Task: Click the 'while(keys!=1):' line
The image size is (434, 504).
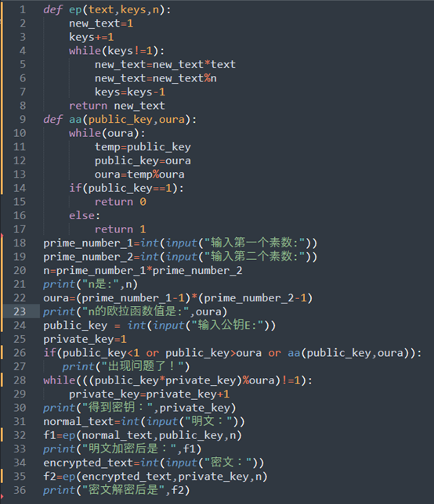Action: pyautogui.click(x=117, y=51)
